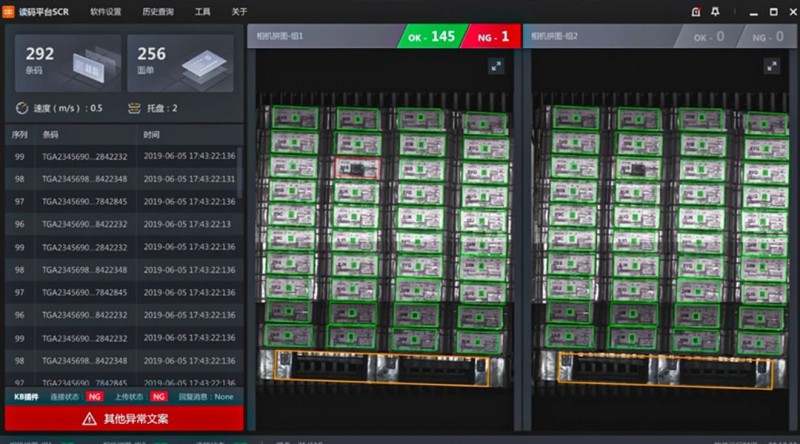Expand camera group 2 image fullscreen
Viewport: 800px width, 444px height.
point(771,66)
